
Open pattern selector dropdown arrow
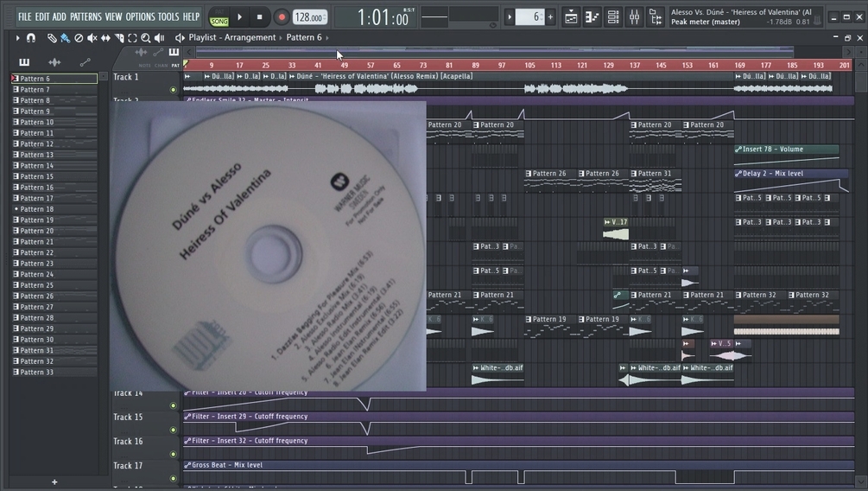pos(510,17)
